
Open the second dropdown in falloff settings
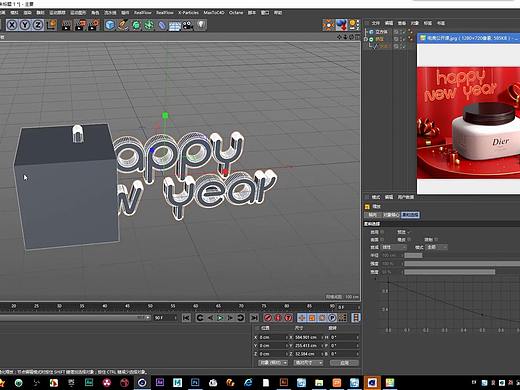pyautogui.click(x=437, y=247)
